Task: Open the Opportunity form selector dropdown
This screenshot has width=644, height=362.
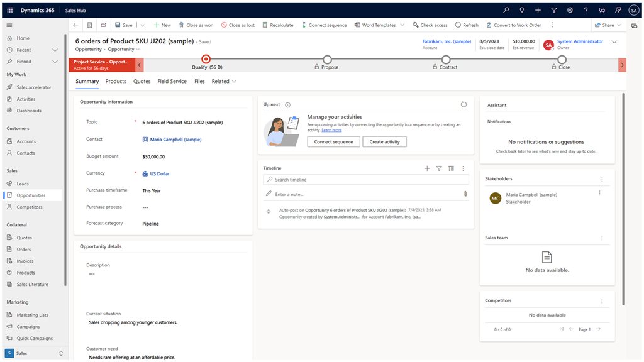Action: coord(124,49)
